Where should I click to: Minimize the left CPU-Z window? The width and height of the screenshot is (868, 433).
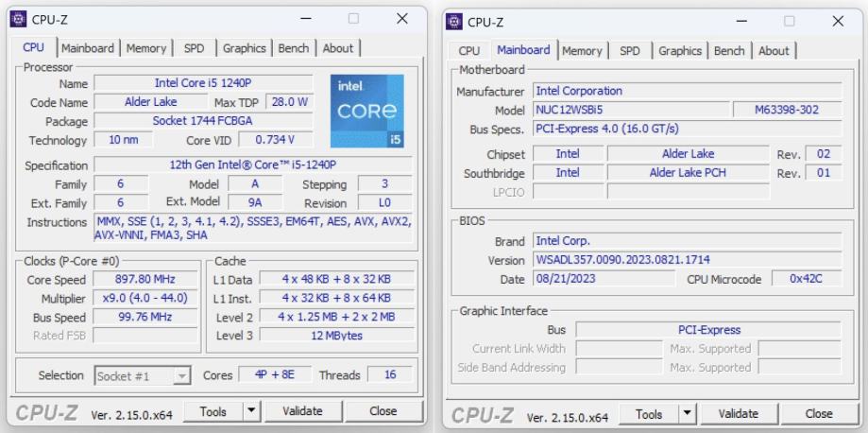[306, 20]
